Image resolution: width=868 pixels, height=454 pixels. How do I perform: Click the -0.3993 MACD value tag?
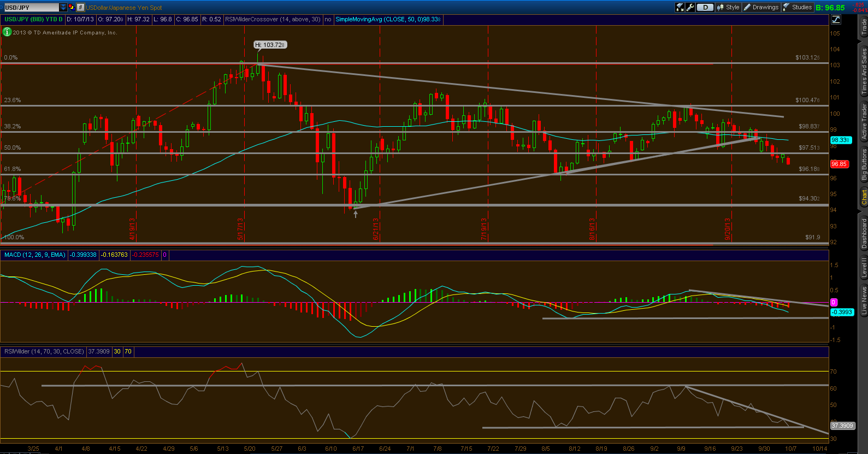coord(842,312)
